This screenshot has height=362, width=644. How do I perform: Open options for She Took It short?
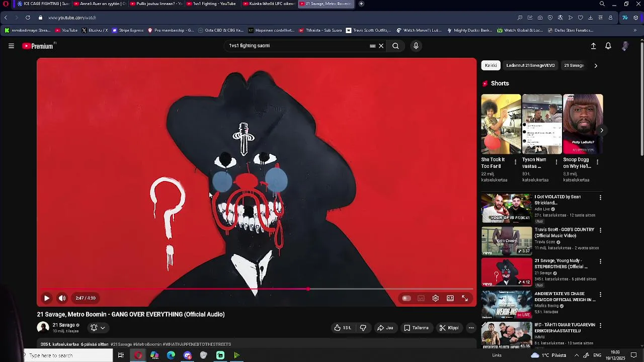(515, 162)
